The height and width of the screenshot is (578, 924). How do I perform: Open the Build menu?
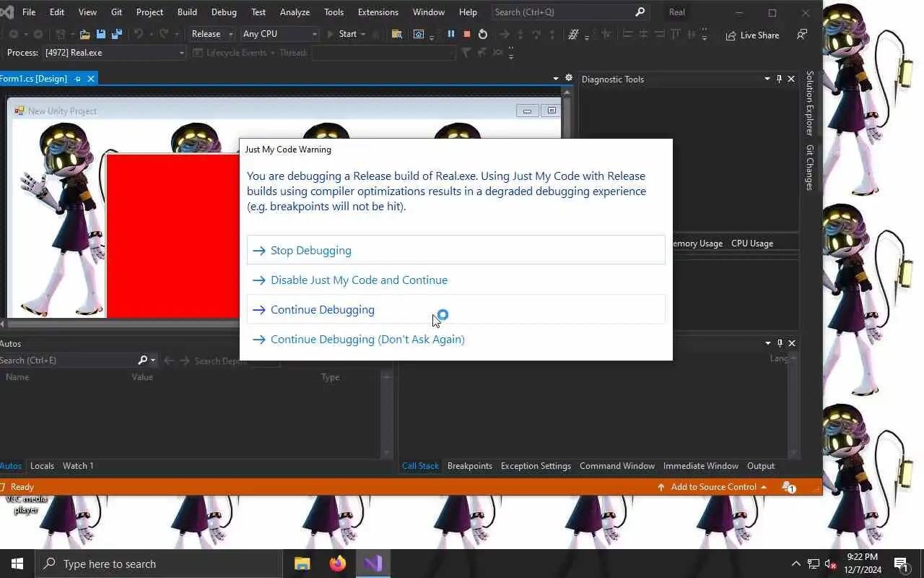pyautogui.click(x=187, y=12)
